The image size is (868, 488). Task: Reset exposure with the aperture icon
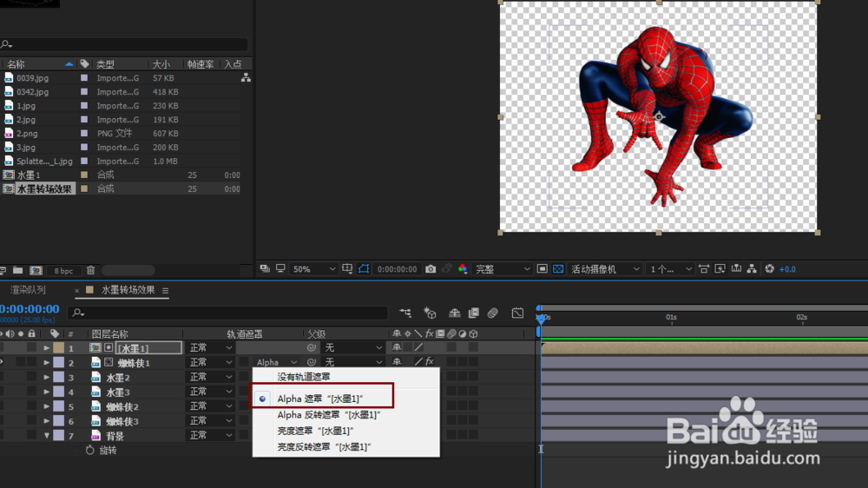pyautogui.click(x=769, y=269)
